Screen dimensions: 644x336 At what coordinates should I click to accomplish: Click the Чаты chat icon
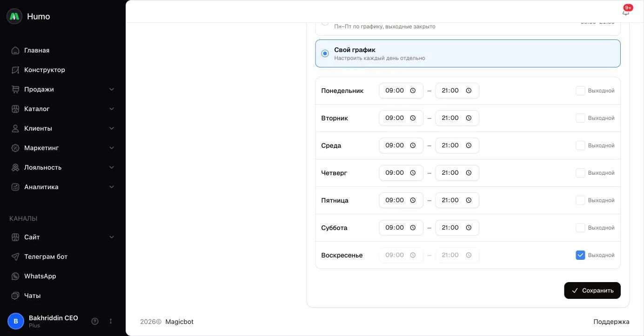tap(15, 296)
